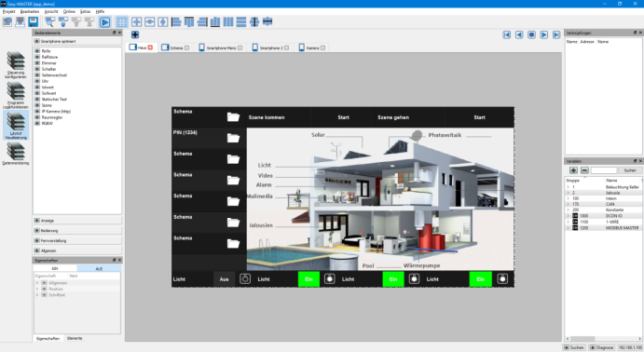The width and height of the screenshot is (644, 352).
Task: Click the align top edges toolbar icon
Action: [x=189, y=21]
